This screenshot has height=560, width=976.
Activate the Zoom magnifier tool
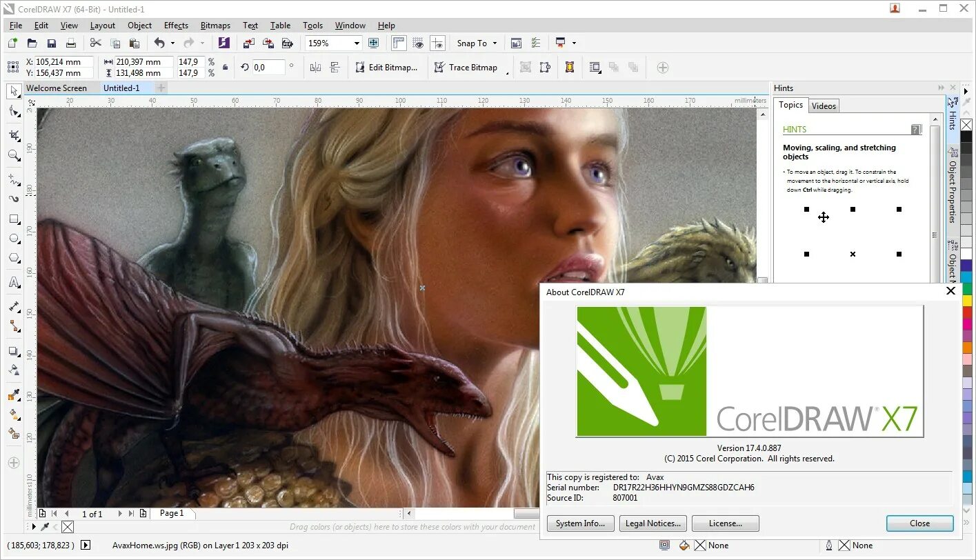[14, 156]
